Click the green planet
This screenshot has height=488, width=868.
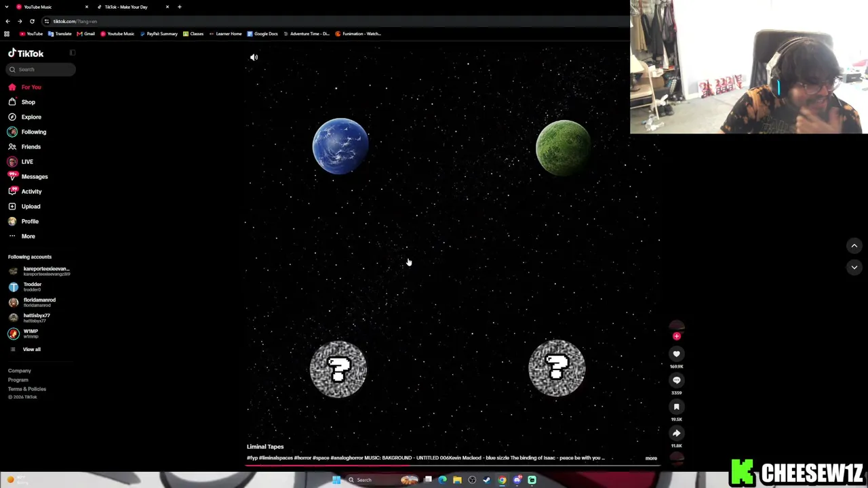[563, 147]
